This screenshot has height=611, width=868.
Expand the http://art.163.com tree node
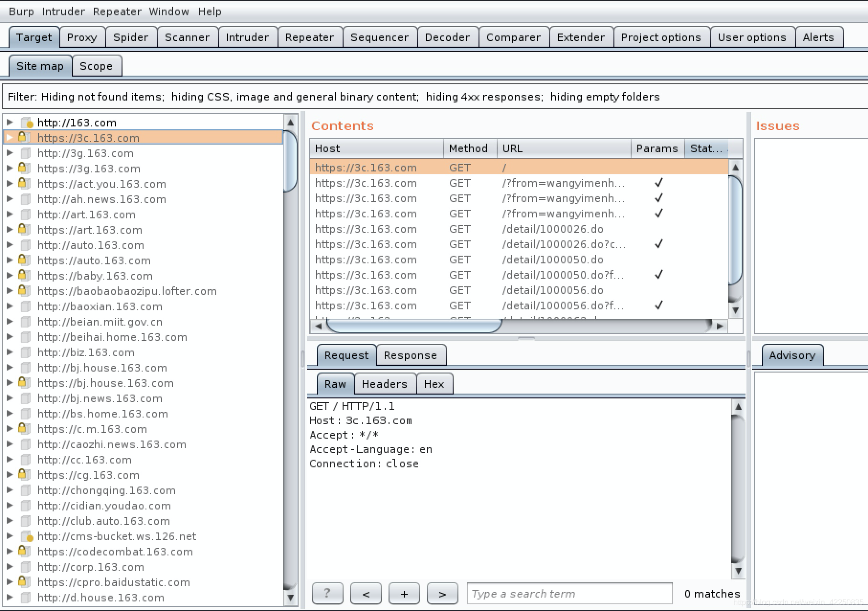[x=10, y=214]
